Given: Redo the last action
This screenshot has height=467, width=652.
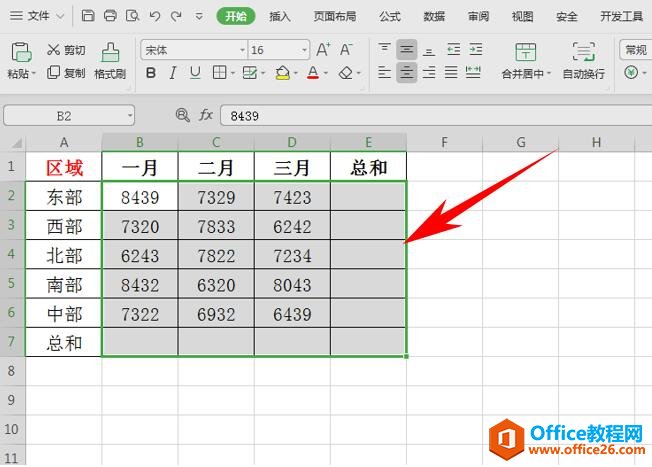Looking at the screenshot, I should [177, 16].
